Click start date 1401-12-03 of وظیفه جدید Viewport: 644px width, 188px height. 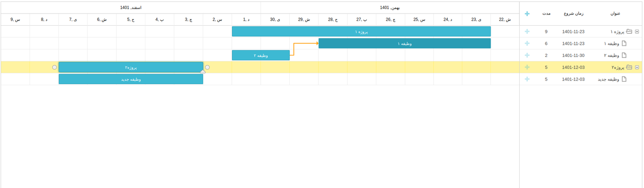pos(573,79)
